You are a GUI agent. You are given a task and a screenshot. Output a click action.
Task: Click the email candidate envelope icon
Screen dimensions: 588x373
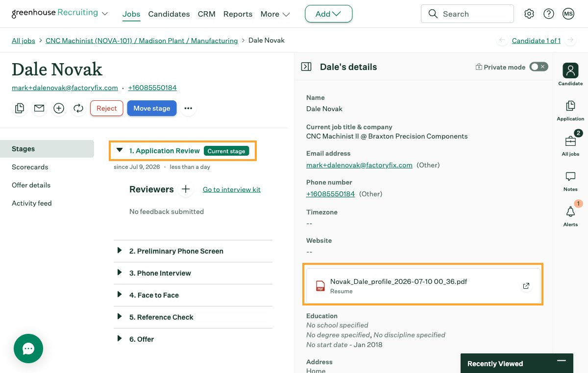tap(39, 108)
